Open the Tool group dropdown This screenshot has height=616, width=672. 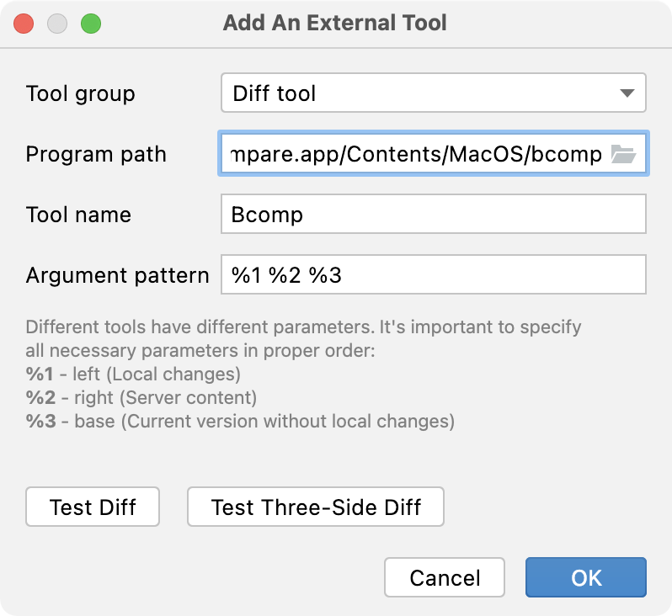433,93
